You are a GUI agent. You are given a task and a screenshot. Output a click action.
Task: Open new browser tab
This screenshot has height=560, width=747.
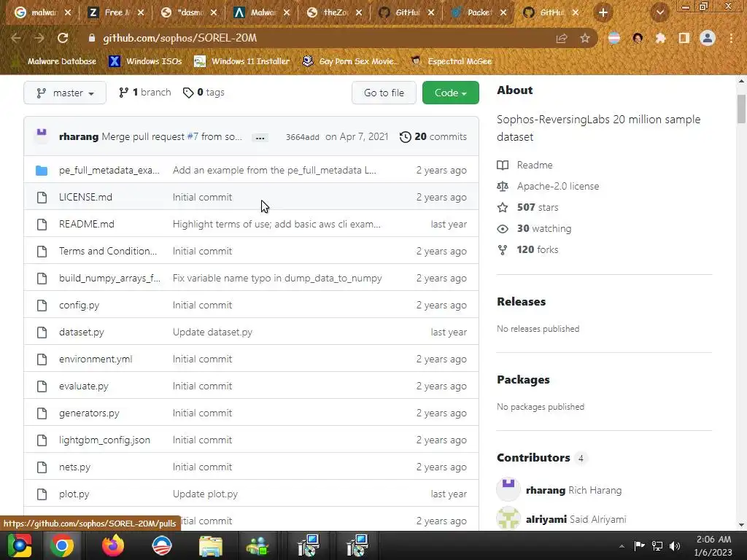[x=603, y=13]
